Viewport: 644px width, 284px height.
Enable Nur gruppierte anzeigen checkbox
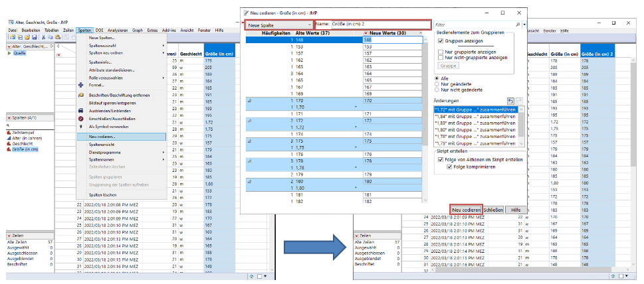(441, 52)
